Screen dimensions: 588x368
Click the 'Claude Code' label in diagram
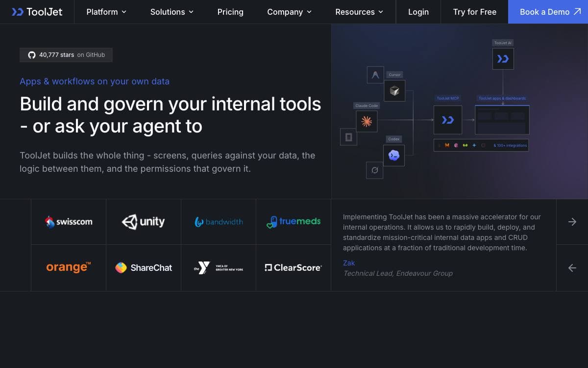pos(367,105)
